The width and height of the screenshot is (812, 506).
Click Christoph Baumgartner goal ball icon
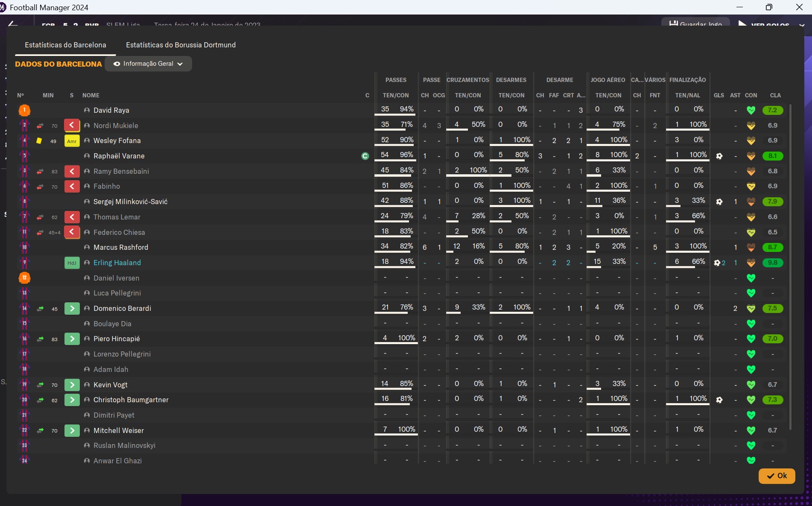coord(719,400)
